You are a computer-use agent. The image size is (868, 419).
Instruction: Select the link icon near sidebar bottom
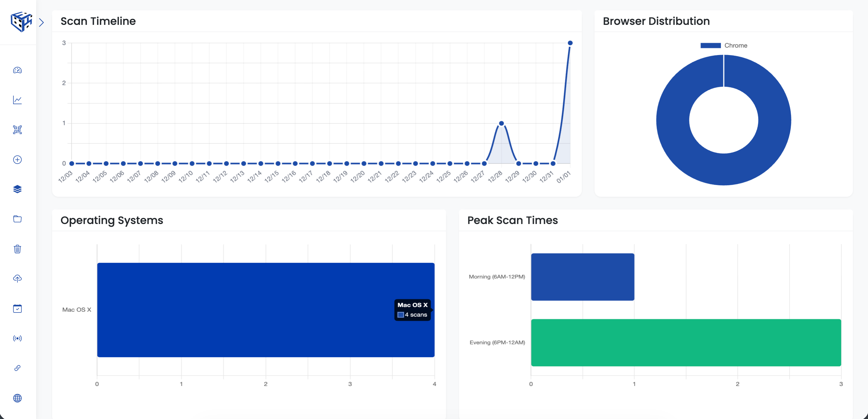pos(17,368)
